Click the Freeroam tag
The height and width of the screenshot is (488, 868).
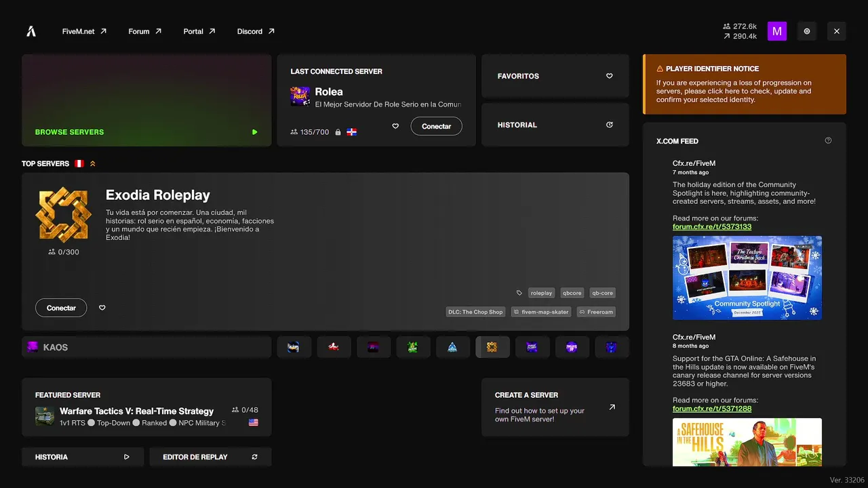[596, 312]
